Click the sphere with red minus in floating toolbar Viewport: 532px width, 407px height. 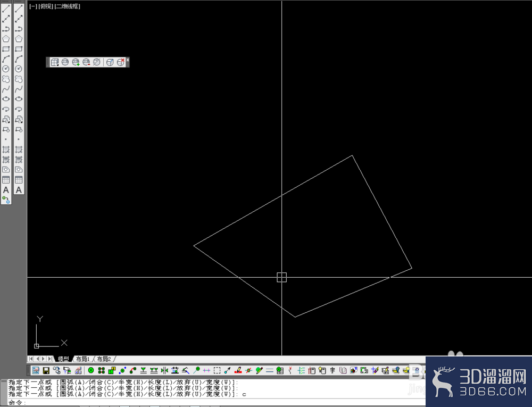click(86, 62)
